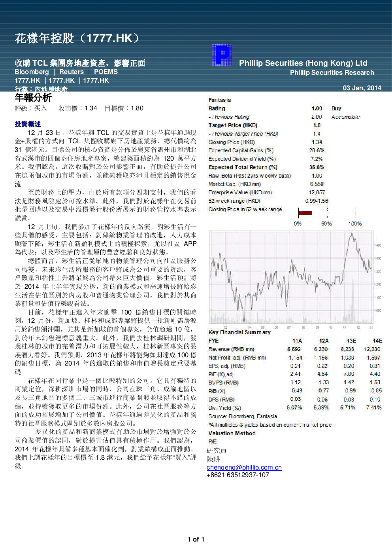This screenshot has height=555, width=392.
Task: Select the 目標價：1.80 text
Action: [x=124, y=108]
